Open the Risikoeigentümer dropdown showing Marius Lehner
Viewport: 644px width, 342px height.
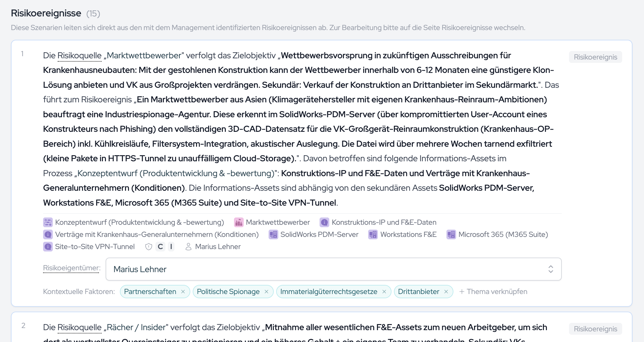pos(334,269)
